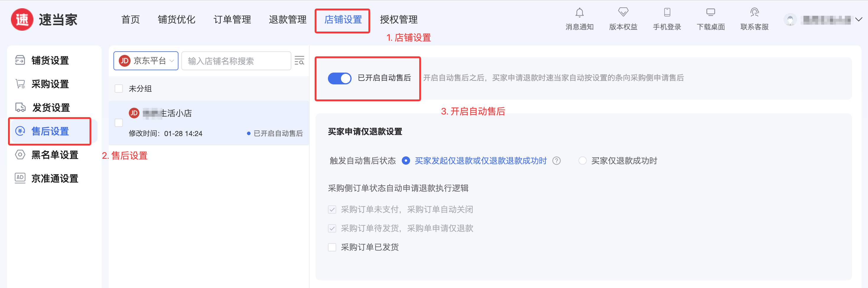Click the 速当家 logo icon
The height and width of the screenshot is (288, 868).
click(22, 19)
